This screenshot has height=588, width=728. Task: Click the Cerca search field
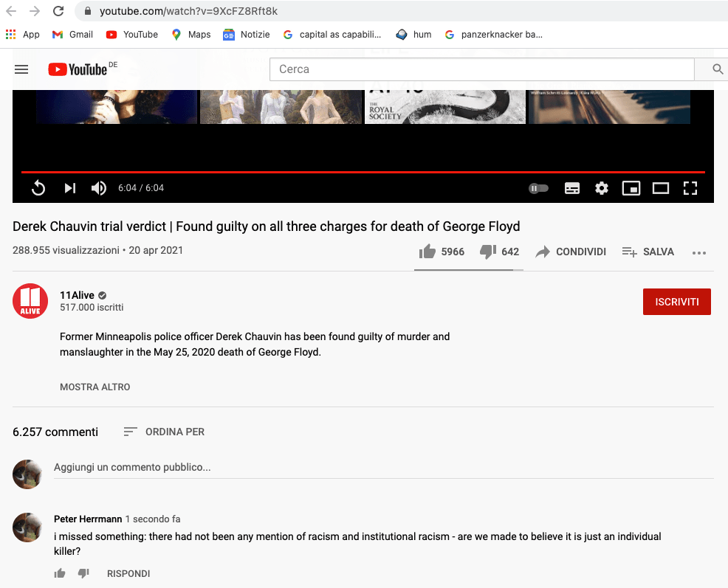481,69
